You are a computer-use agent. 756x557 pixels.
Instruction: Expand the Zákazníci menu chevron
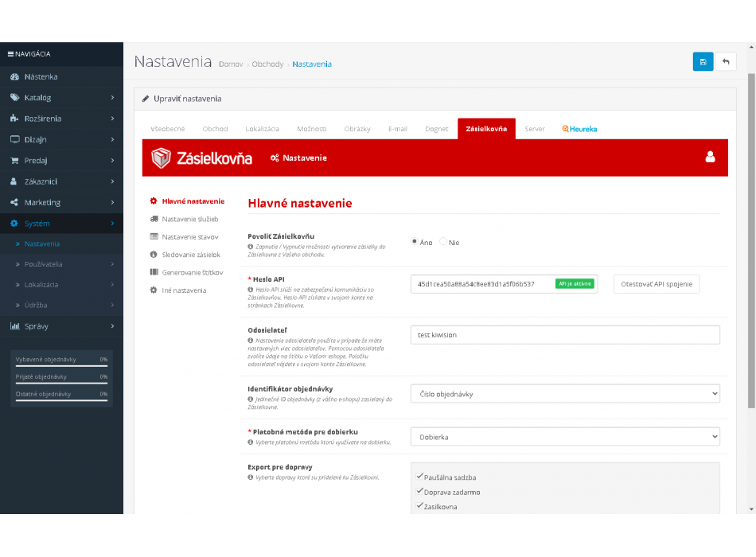(112, 181)
